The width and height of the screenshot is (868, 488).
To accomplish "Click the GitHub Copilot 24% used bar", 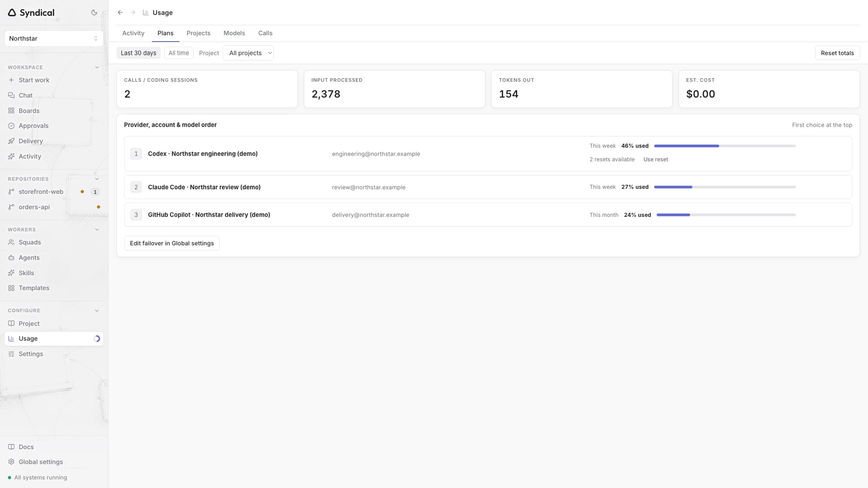I will [726, 215].
